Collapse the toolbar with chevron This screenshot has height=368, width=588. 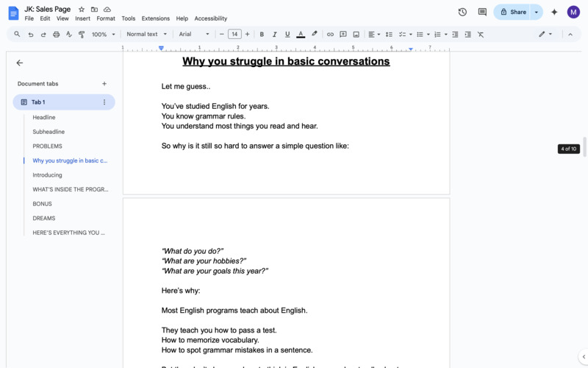(570, 35)
